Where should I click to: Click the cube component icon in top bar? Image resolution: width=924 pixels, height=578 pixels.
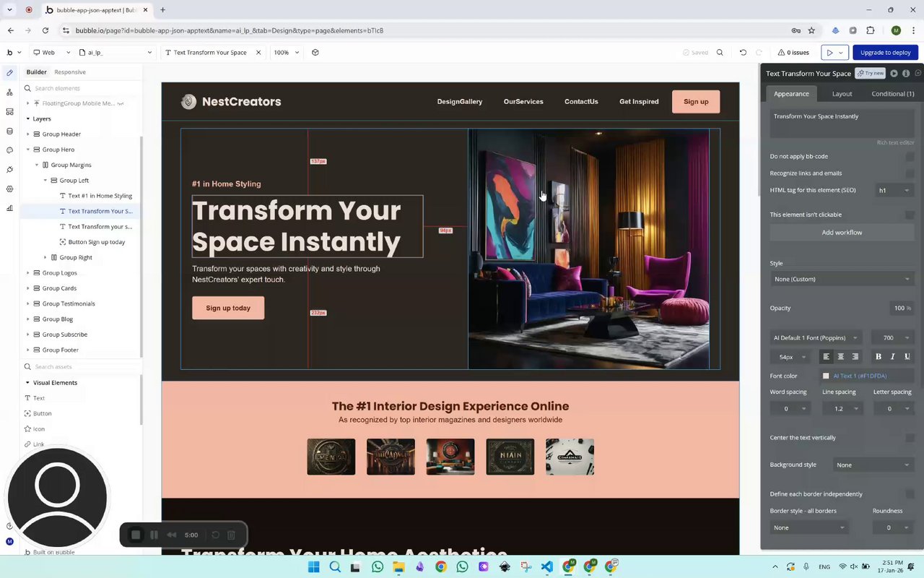pyautogui.click(x=315, y=52)
